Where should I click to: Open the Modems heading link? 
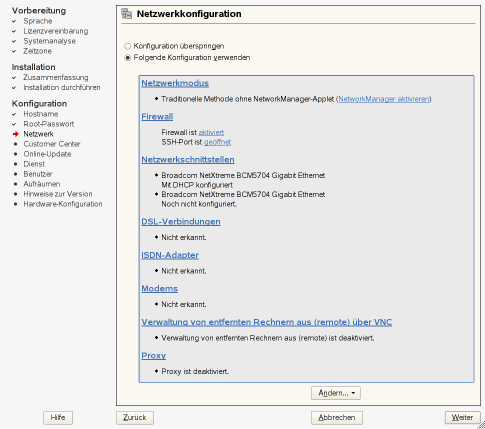159,289
